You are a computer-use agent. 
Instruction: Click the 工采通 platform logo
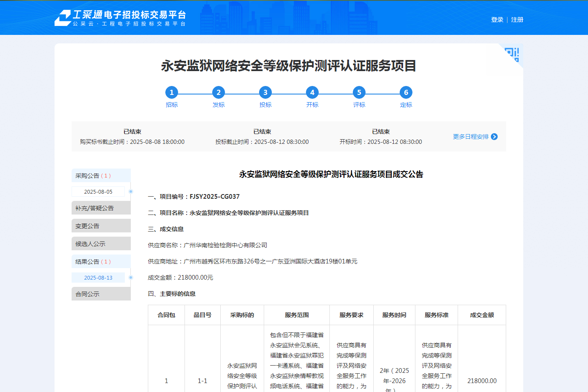point(120,18)
